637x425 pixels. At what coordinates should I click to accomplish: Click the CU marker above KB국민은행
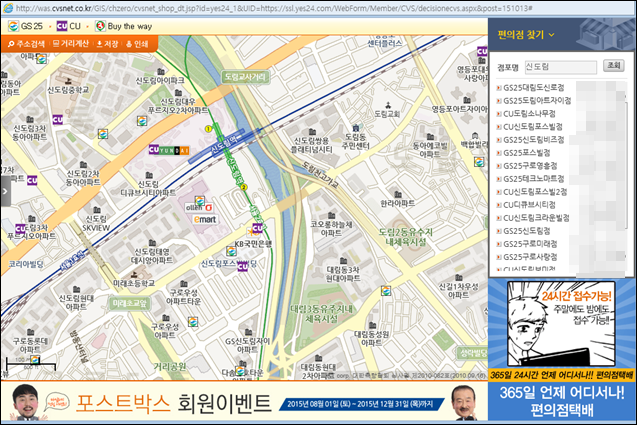coord(258,228)
